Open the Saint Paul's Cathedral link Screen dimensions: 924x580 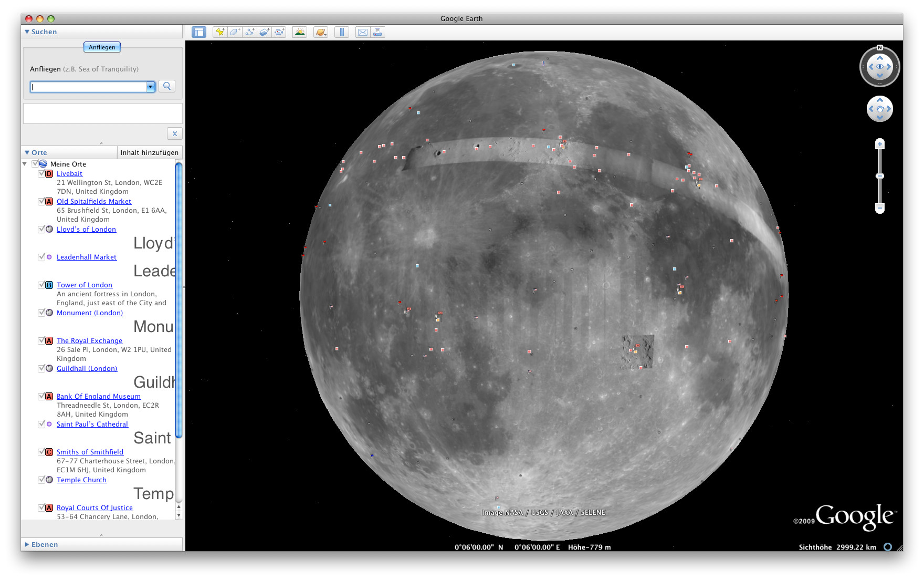(x=92, y=424)
